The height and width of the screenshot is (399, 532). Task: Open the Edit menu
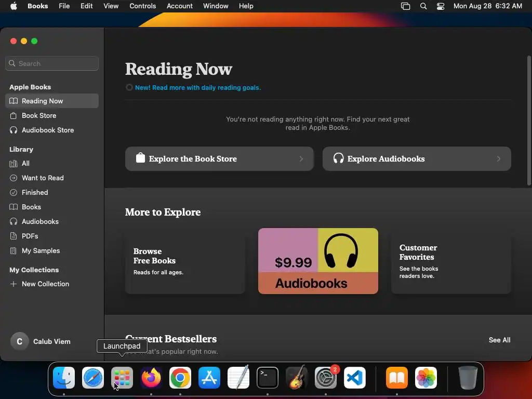coord(87,6)
